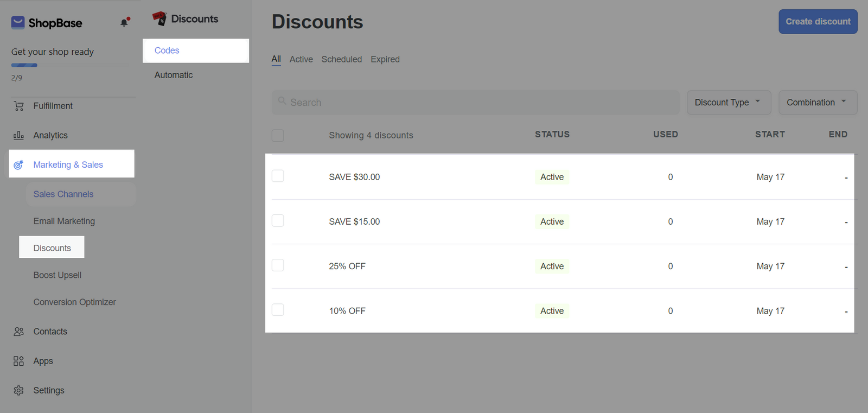Click the Apps grid icon
The height and width of the screenshot is (413, 868).
tap(19, 361)
